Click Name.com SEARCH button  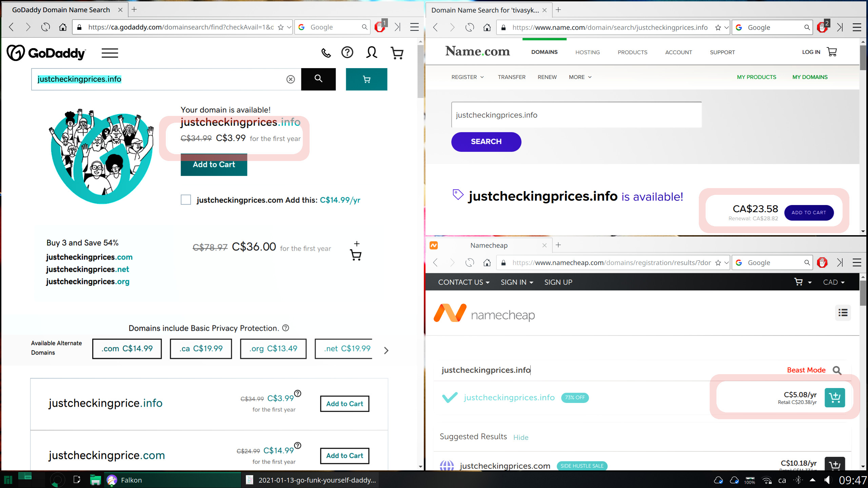click(486, 142)
